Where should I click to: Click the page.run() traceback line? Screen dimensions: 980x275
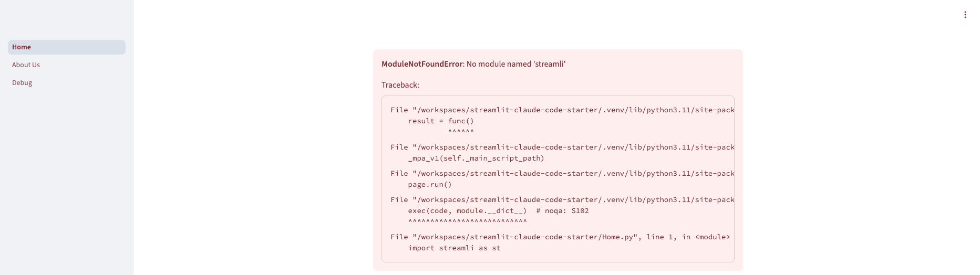[x=430, y=185]
